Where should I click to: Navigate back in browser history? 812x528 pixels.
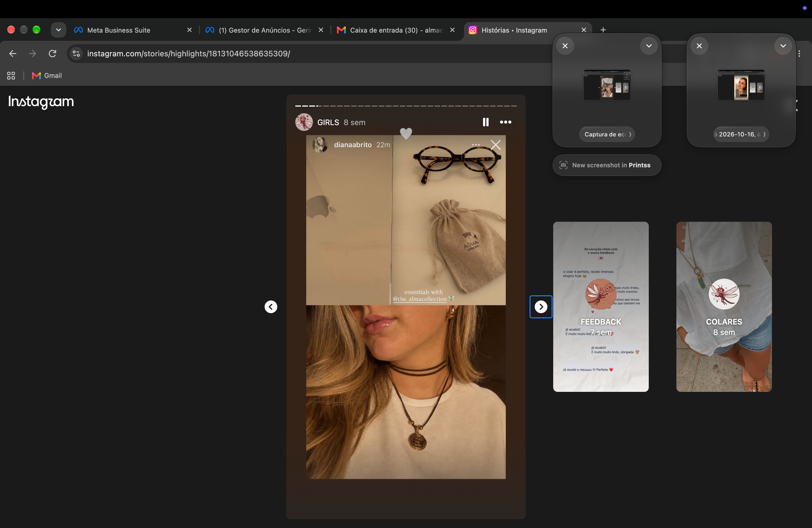click(13, 54)
